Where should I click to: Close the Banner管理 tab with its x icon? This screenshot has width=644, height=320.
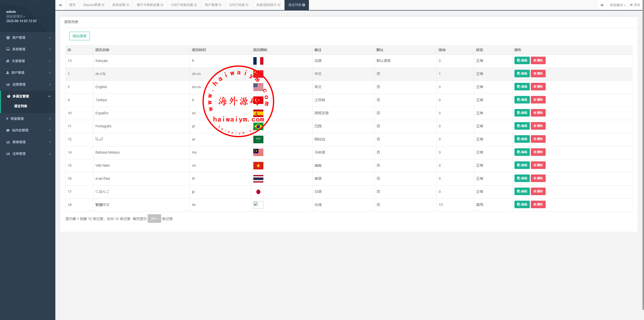[x=103, y=5]
